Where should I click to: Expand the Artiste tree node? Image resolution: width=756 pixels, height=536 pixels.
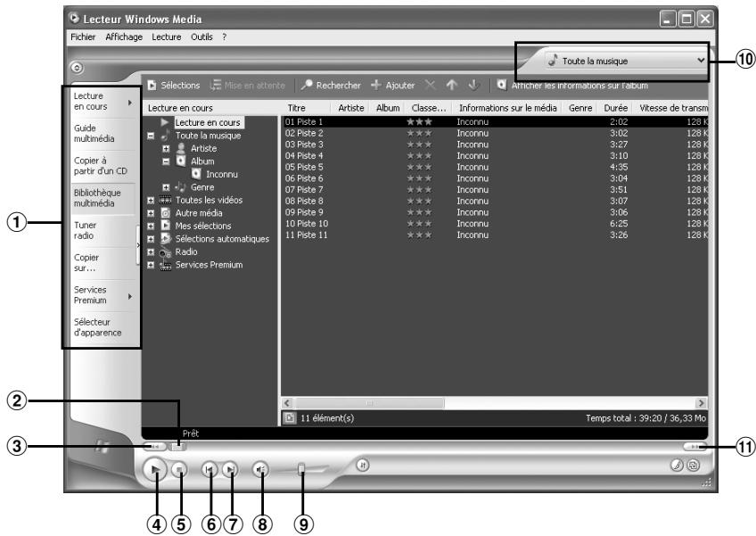(x=166, y=149)
